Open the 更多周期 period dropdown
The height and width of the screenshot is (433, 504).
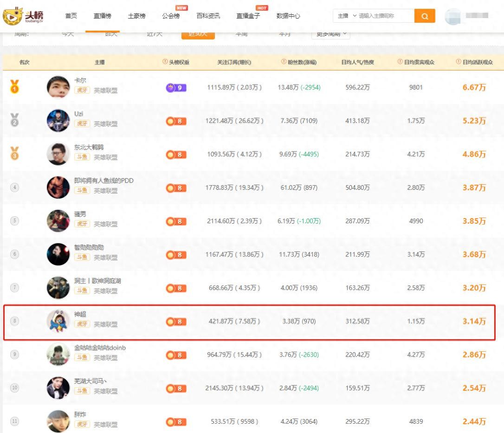click(x=330, y=34)
